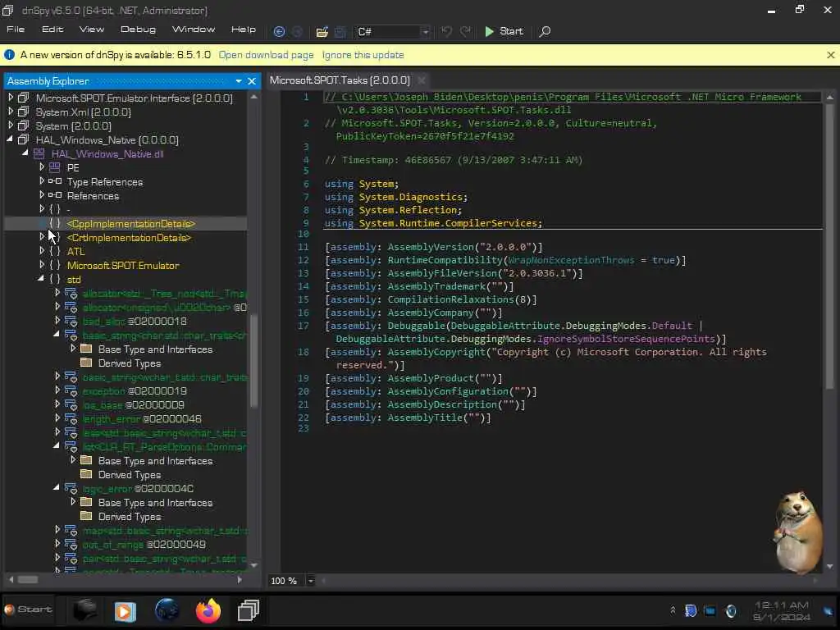The height and width of the screenshot is (630, 840).
Task: Click the search magnifier icon
Action: [545, 32]
